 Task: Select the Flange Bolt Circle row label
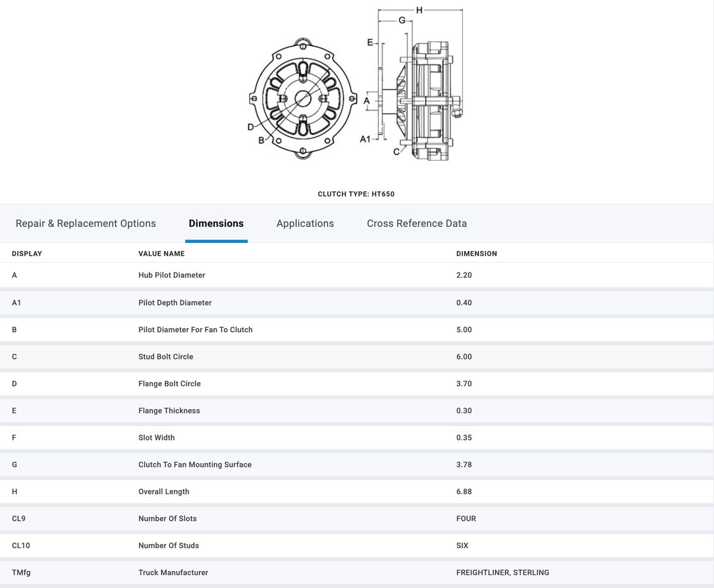pyautogui.click(x=169, y=384)
